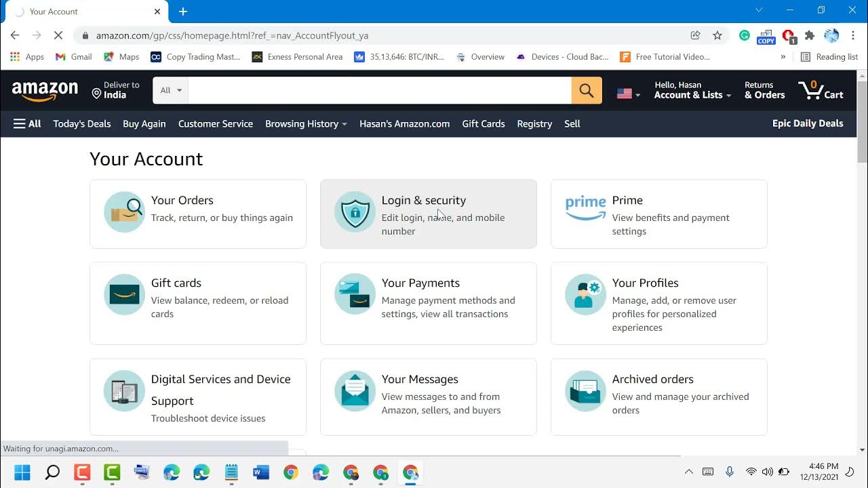Click the Amazon search input field
The image size is (868, 488).
pos(380,90)
